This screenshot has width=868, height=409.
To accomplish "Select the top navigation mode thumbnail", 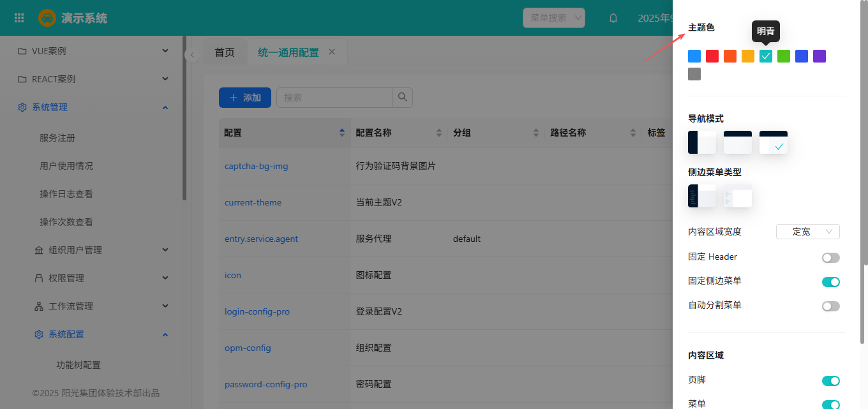I will coord(737,142).
